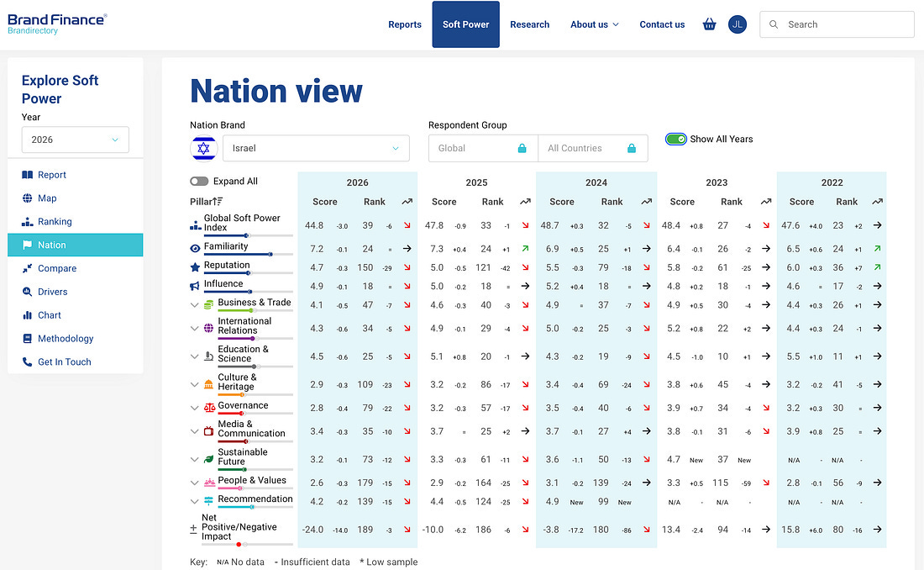924x570 pixels.
Task: Open the Contact us nav item
Action: [663, 24]
